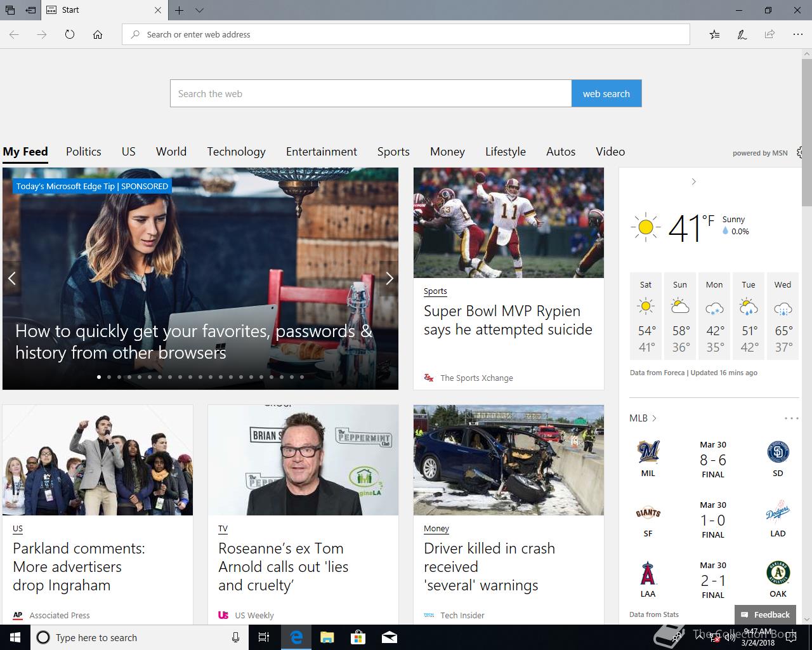Open the Entertainment tab
This screenshot has height=650, width=812.
pyautogui.click(x=322, y=152)
